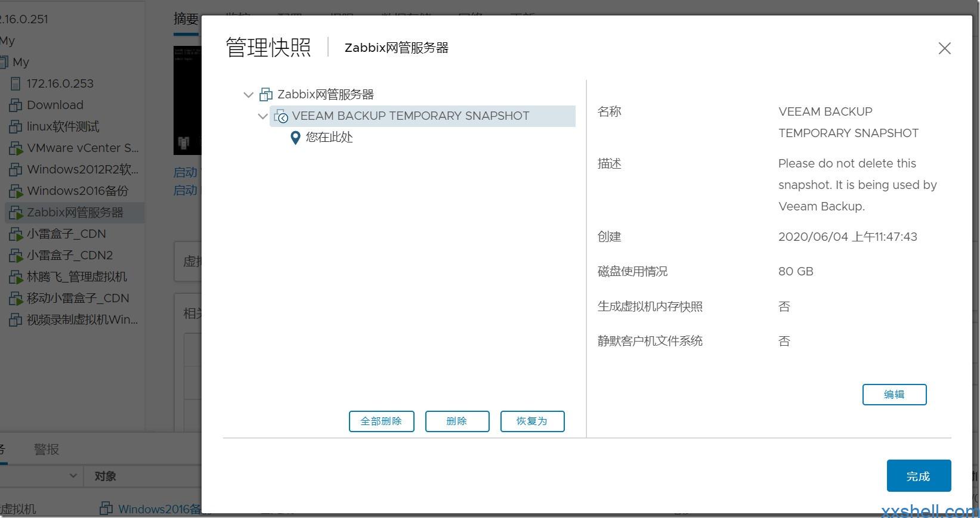Click the snapshot icon before VEEAM BACKUP TEMPORARY SNAPSHOT
The width and height of the screenshot is (980, 518).
click(281, 116)
